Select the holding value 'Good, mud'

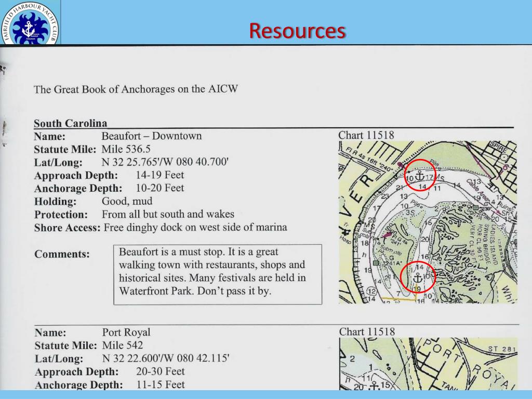pyautogui.click(x=127, y=202)
